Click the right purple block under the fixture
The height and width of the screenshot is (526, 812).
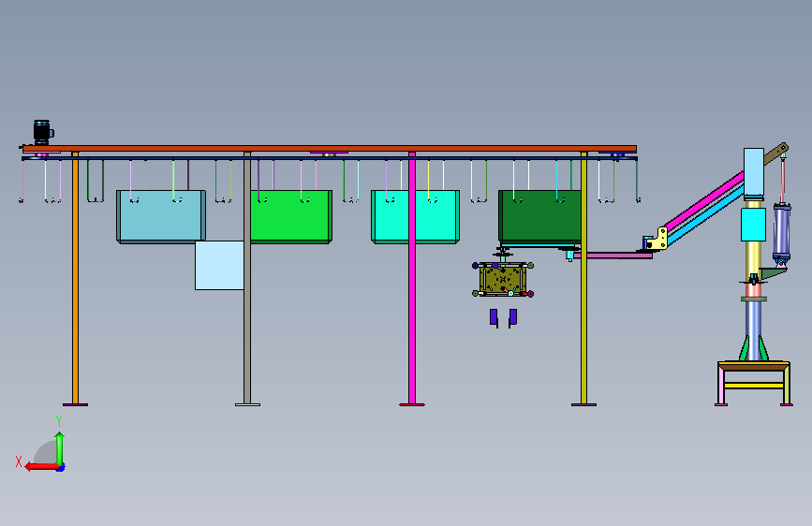pyautogui.click(x=512, y=317)
